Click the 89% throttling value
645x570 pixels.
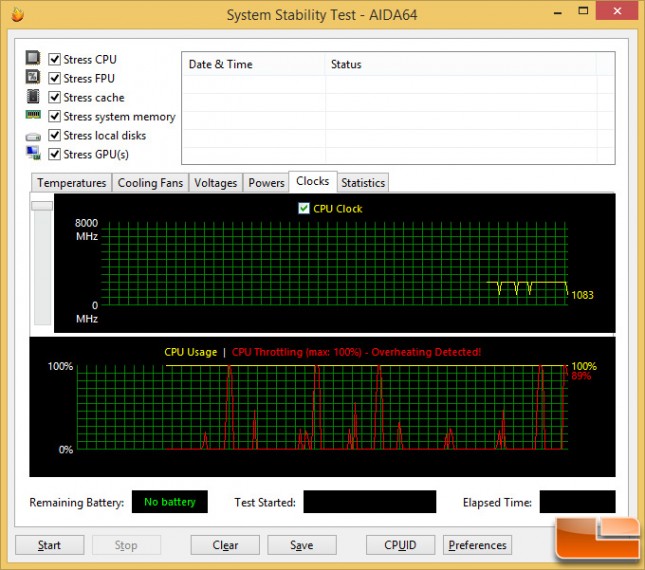click(581, 375)
